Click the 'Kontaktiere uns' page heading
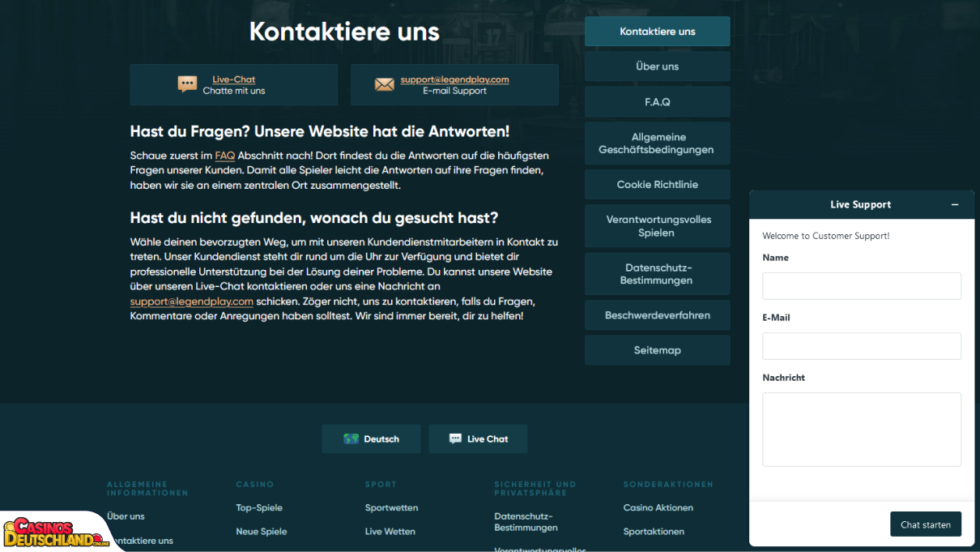The image size is (980, 552). pyautogui.click(x=344, y=32)
